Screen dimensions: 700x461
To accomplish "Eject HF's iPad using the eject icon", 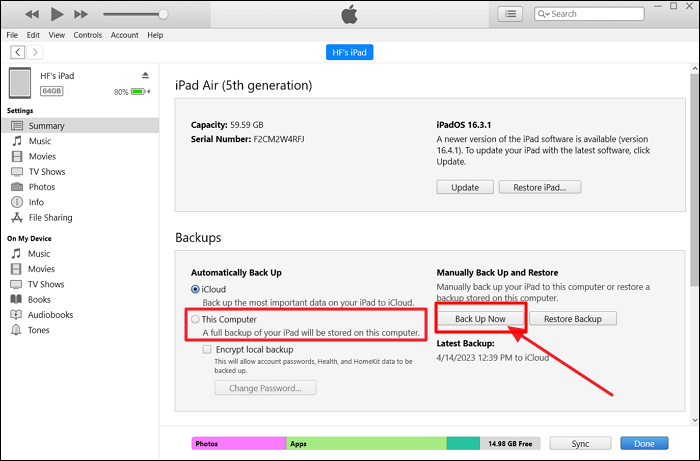I will coord(145,76).
